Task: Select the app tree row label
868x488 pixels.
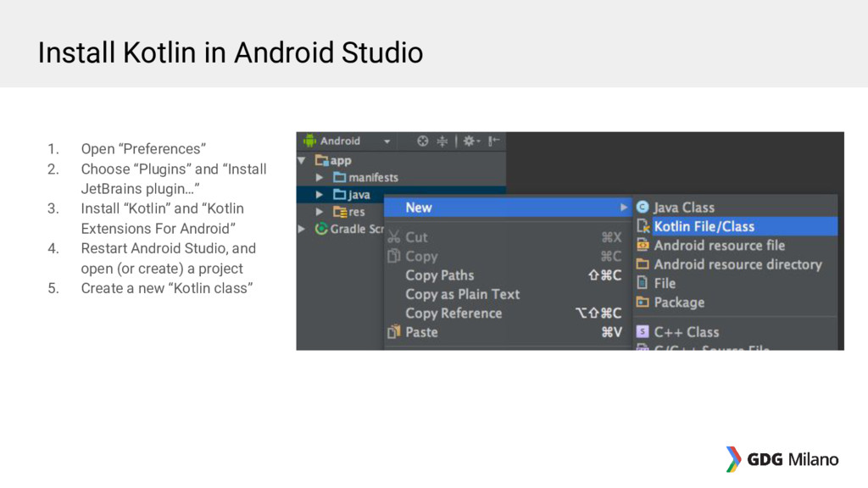Action: [x=341, y=161]
